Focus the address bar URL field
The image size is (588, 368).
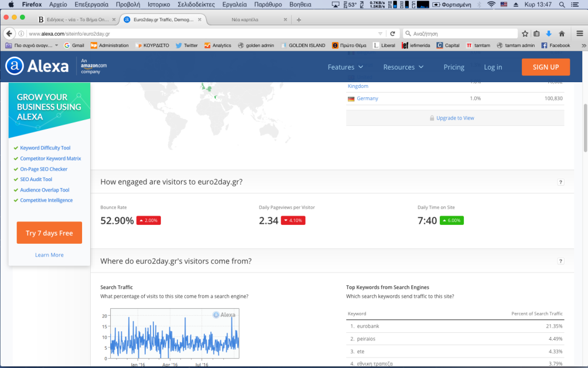(203, 33)
